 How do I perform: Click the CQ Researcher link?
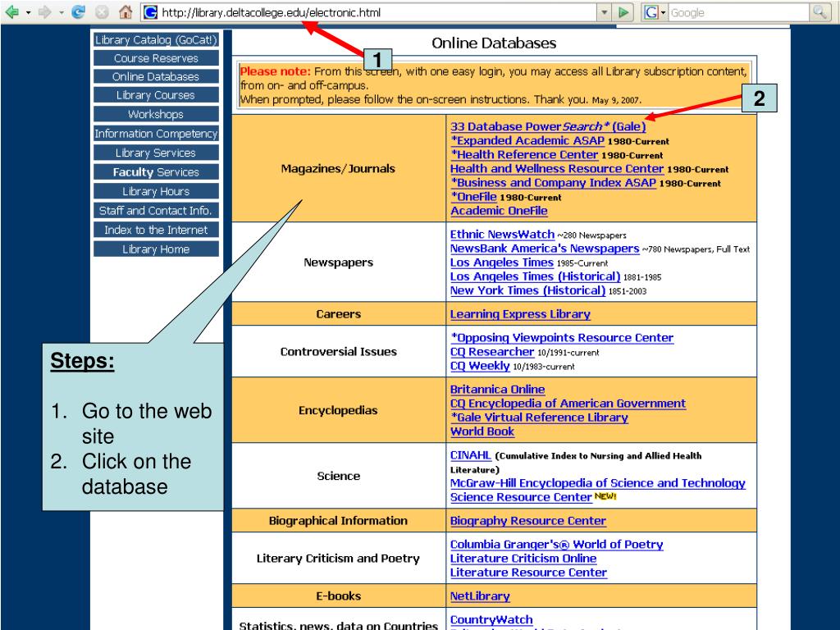pyautogui.click(x=492, y=351)
